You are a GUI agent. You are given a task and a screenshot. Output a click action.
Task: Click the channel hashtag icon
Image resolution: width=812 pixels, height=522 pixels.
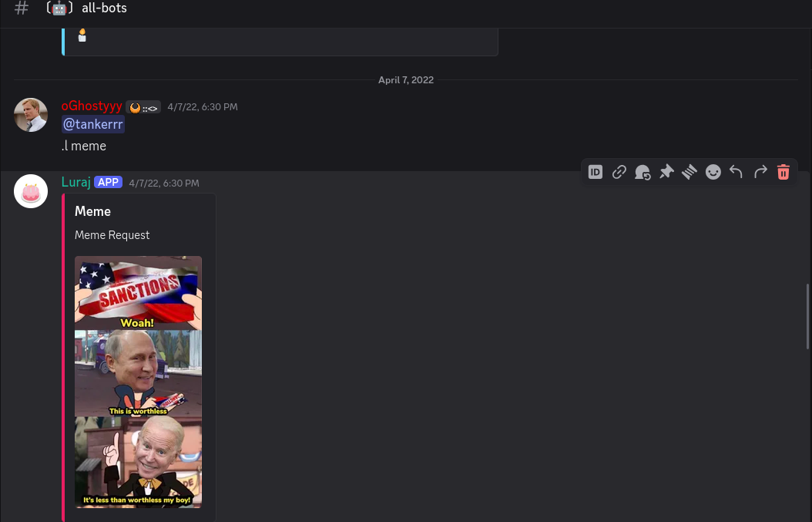tap(22, 8)
